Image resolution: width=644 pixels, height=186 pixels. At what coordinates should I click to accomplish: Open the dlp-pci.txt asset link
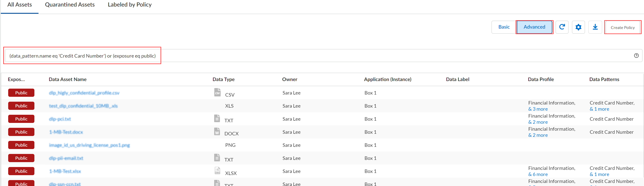pos(60,119)
